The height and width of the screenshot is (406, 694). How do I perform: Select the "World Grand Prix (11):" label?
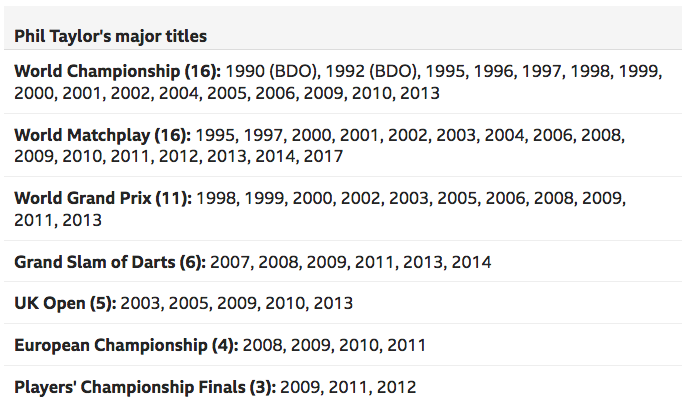click(x=103, y=198)
